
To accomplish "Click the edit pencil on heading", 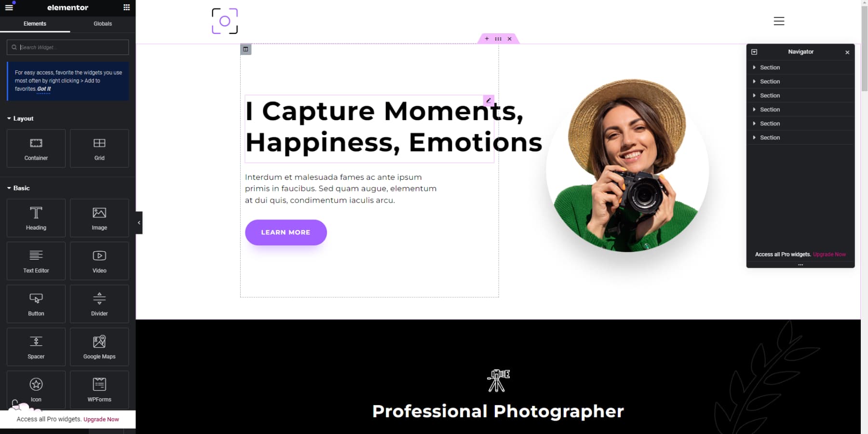I will pos(488,100).
